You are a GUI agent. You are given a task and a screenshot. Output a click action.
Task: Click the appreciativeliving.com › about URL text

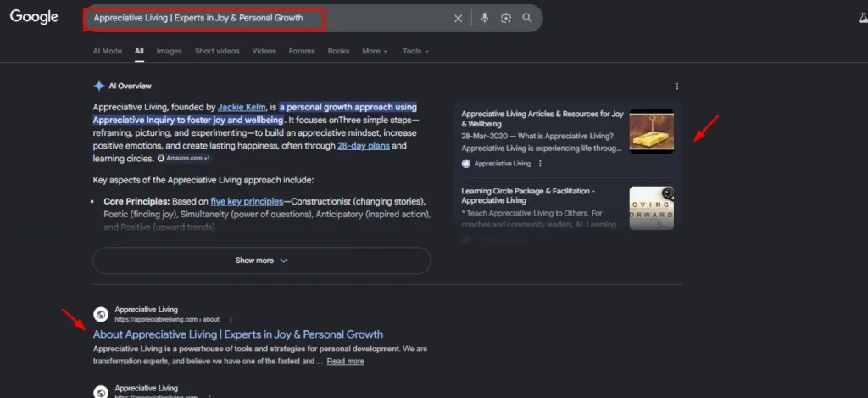pos(167,320)
